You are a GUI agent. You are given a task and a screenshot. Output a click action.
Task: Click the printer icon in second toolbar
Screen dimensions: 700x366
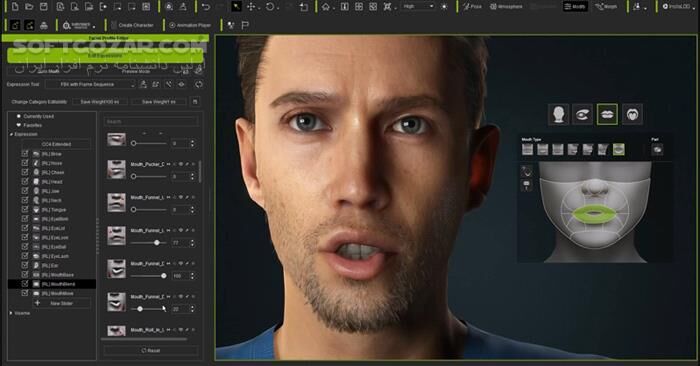pos(44,25)
